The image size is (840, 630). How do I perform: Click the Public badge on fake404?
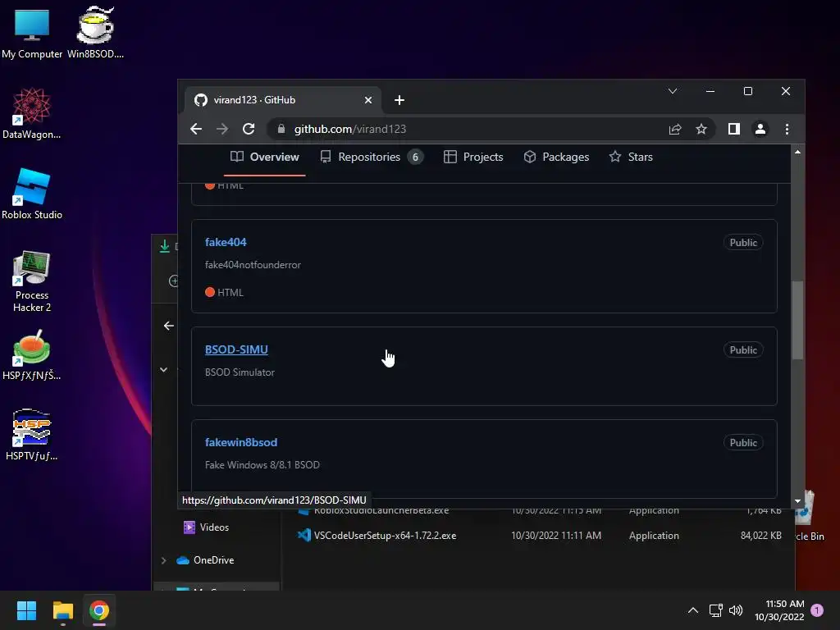pos(743,243)
